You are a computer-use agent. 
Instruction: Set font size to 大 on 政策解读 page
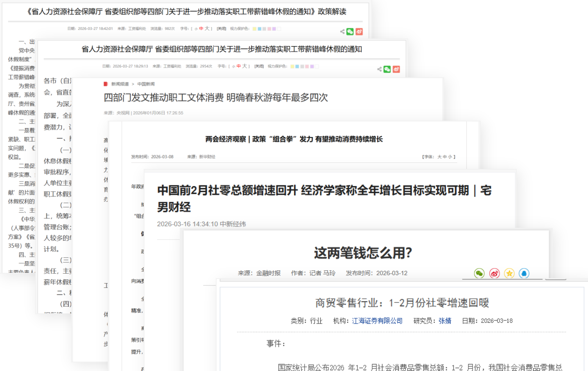tap(207, 29)
